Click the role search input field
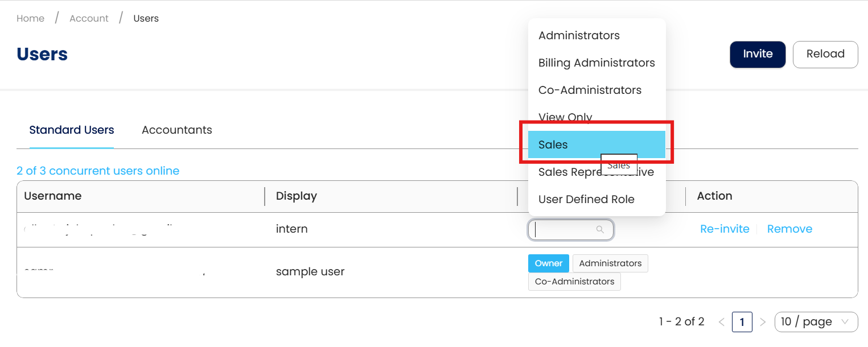The width and height of the screenshot is (868, 347). point(563,230)
